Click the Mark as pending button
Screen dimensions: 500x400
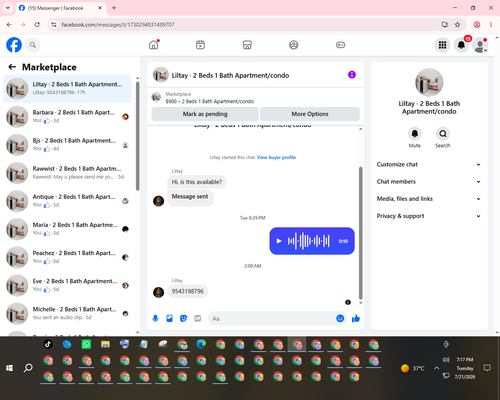(205, 114)
